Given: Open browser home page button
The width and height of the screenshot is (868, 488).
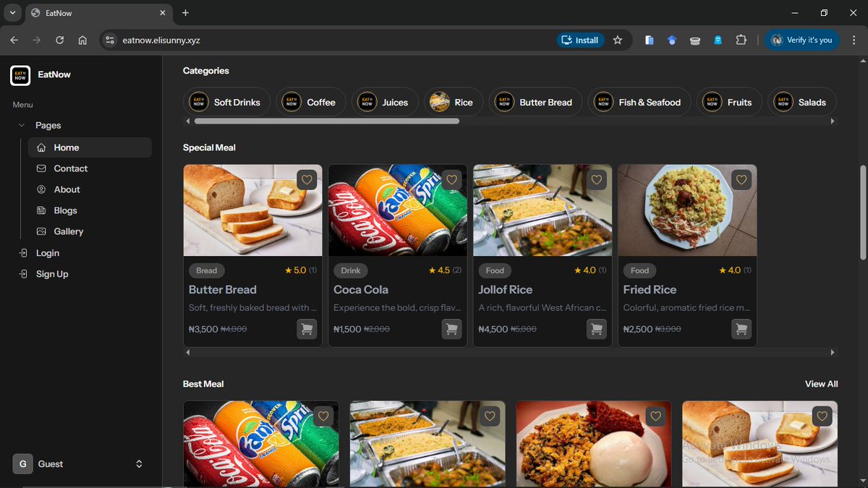Looking at the screenshot, I should click(82, 40).
